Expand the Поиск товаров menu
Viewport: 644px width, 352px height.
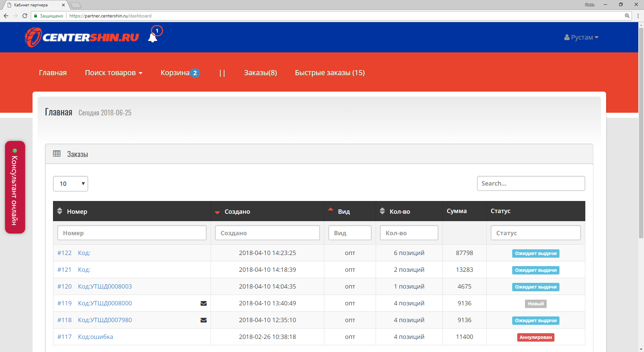pyautogui.click(x=114, y=73)
